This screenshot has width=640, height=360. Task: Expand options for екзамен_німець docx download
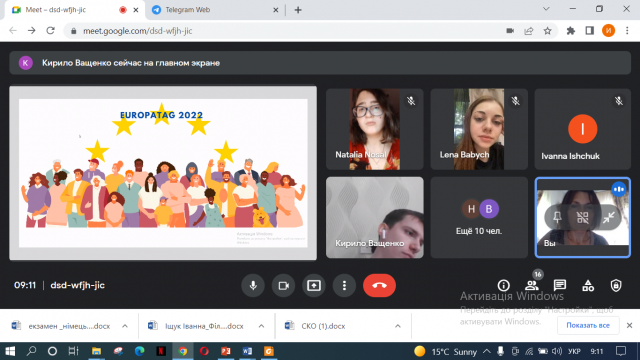[125, 326]
